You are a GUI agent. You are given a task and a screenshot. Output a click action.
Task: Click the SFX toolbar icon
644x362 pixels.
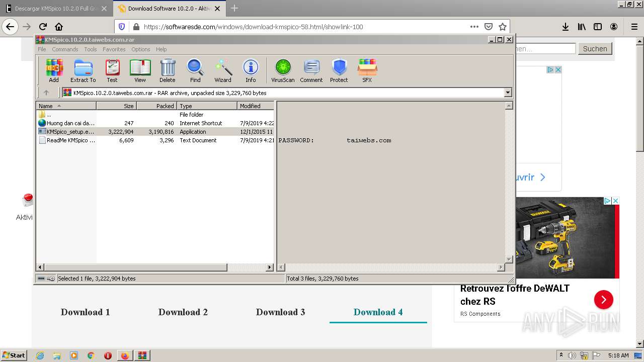coord(367,70)
